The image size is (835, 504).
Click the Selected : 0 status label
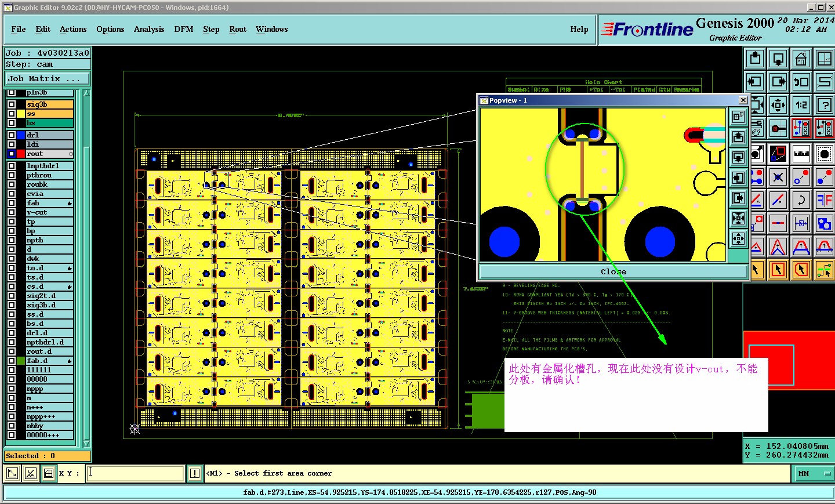coord(47,456)
